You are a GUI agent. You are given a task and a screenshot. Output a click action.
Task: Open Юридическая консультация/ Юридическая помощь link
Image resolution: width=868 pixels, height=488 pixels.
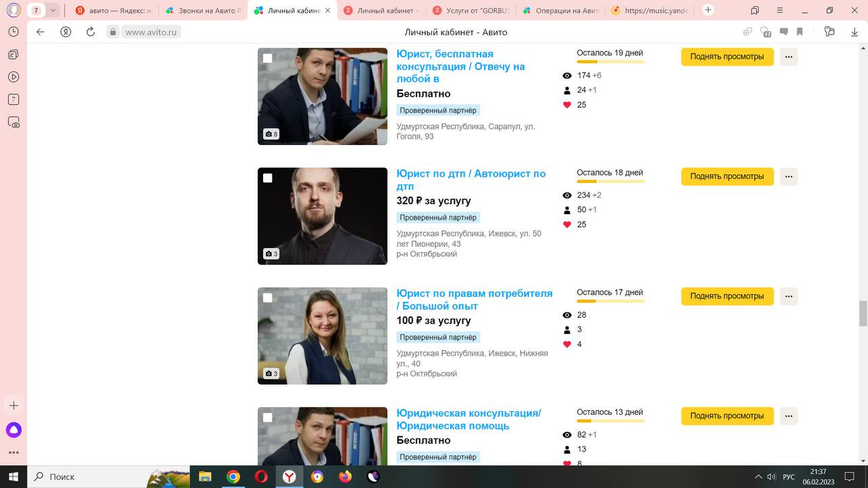click(469, 420)
